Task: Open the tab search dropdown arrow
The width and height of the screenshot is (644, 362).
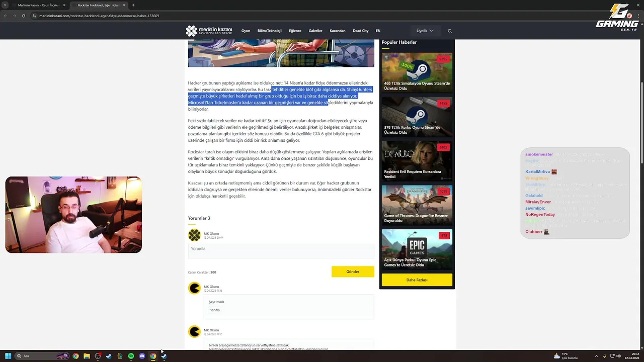Action: click(x=5, y=5)
